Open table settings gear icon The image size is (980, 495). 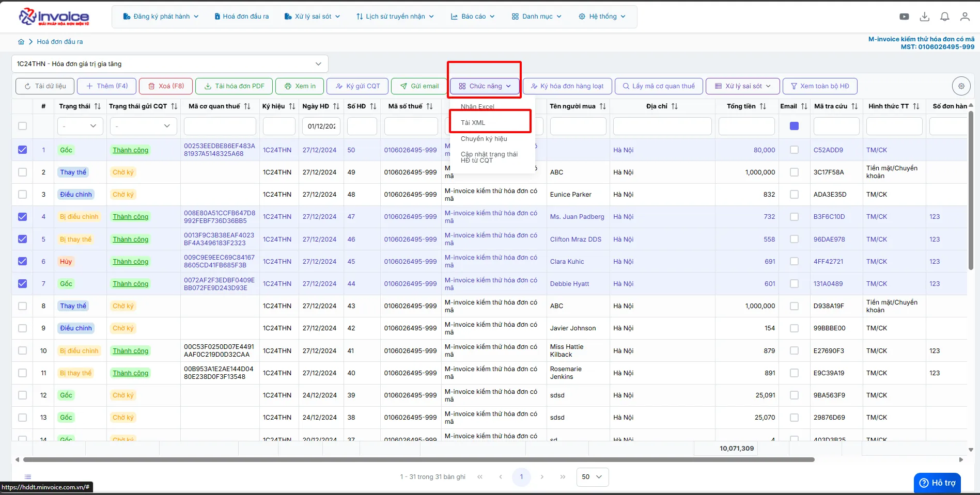point(961,86)
